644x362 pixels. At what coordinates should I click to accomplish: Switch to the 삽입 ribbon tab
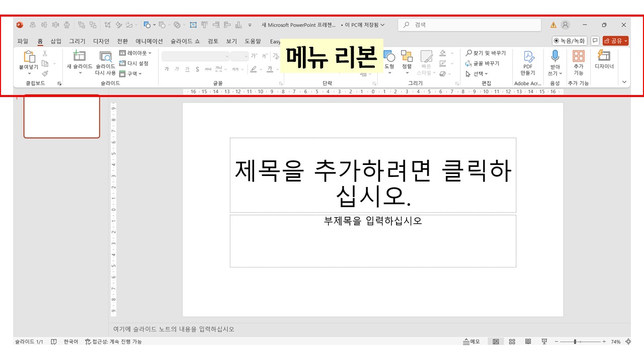pos(55,41)
